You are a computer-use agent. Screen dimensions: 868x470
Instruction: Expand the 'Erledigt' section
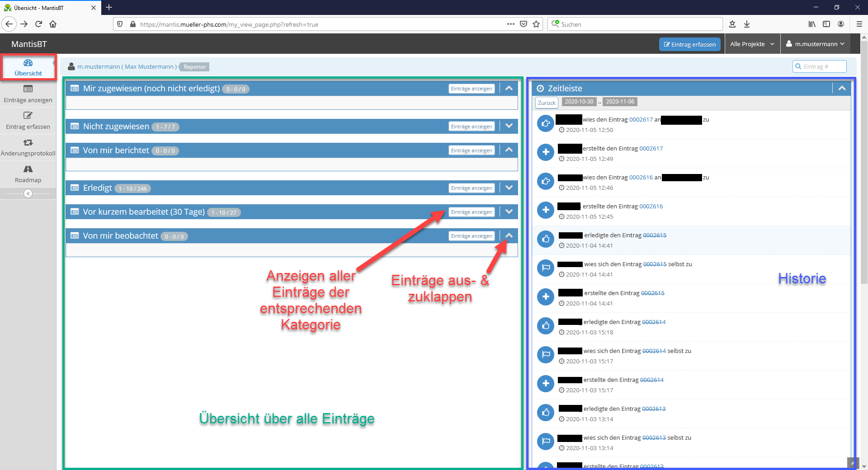[x=509, y=188]
